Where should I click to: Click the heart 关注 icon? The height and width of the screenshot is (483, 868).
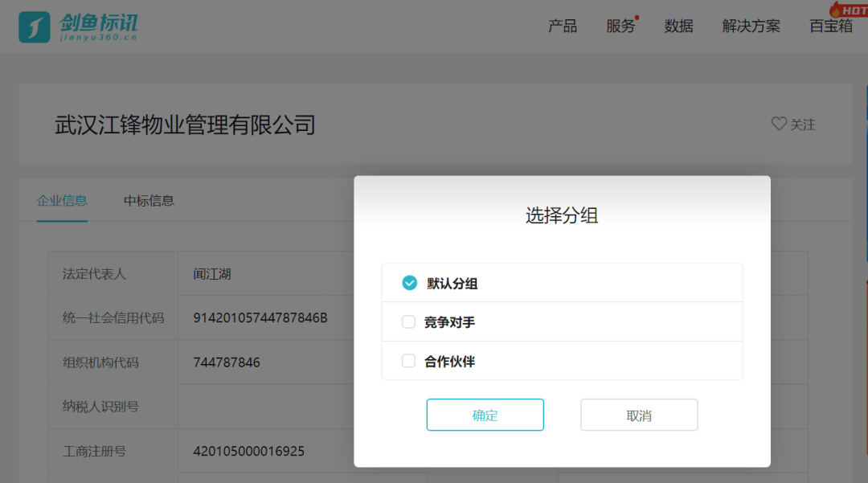778,124
